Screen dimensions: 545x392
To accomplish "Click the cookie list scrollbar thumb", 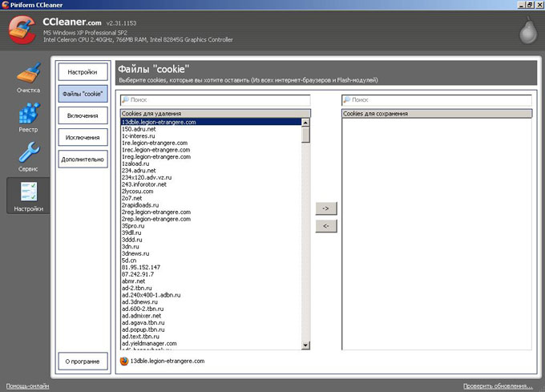I will 305,135.
